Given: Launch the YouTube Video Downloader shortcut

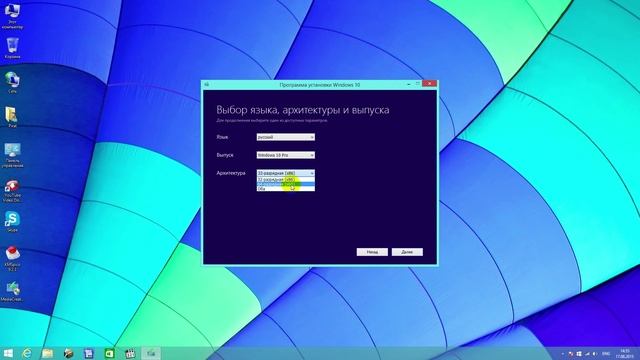Looking at the screenshot, I should point(12,191).
